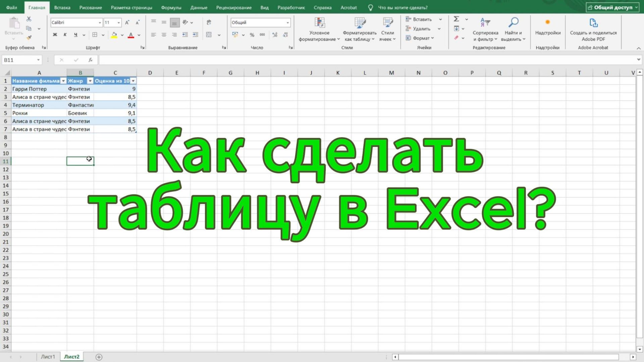Toggle underline (Ч) formatting
The height and width of the screenshot is (362, 644).
coord(75,35)
